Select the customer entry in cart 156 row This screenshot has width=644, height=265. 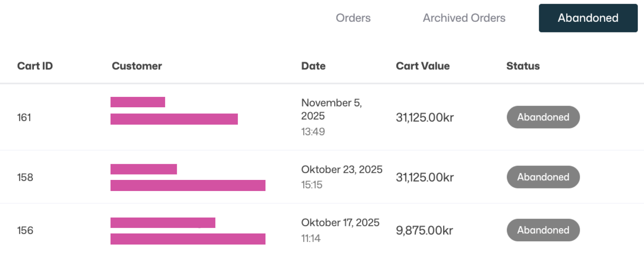click(x=188, y=231)
